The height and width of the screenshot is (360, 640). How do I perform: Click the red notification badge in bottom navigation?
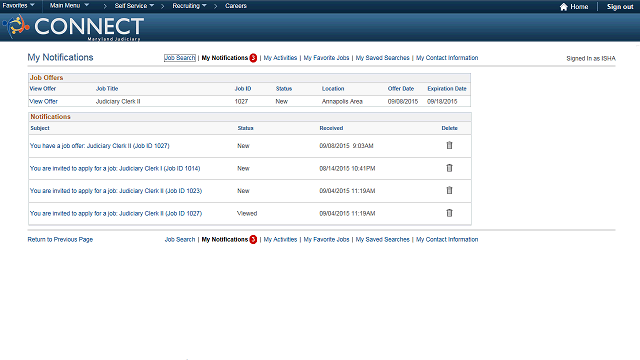(x=253, y=240)
